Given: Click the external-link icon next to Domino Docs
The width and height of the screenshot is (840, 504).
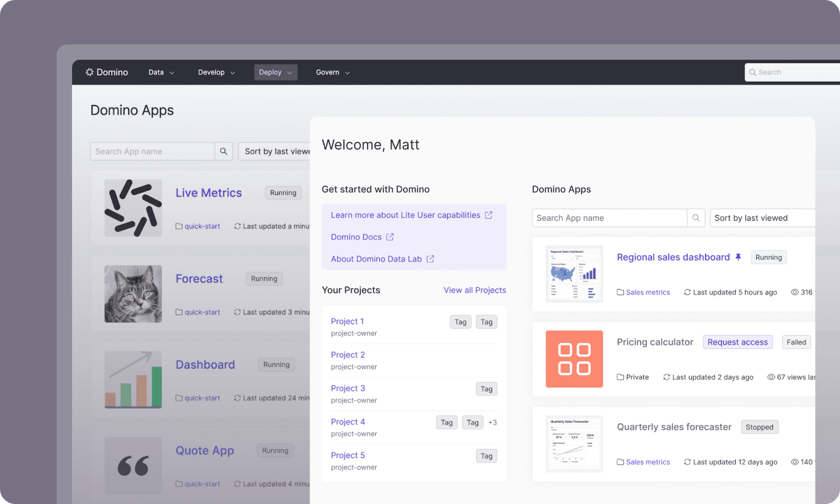Looking at the screenshot, I should pos(390,237).
